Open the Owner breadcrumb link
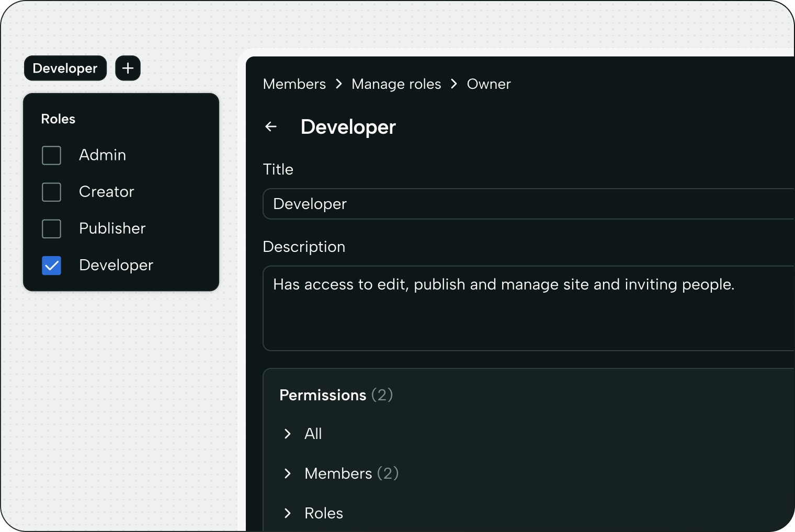The image size is (795, 532). [488, 84]
